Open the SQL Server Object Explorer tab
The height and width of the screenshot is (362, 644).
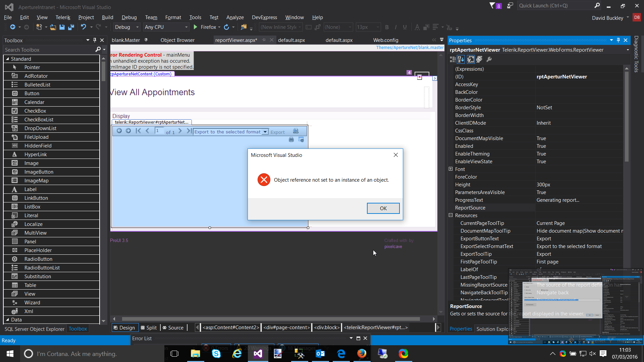click(x=35, y=329)
